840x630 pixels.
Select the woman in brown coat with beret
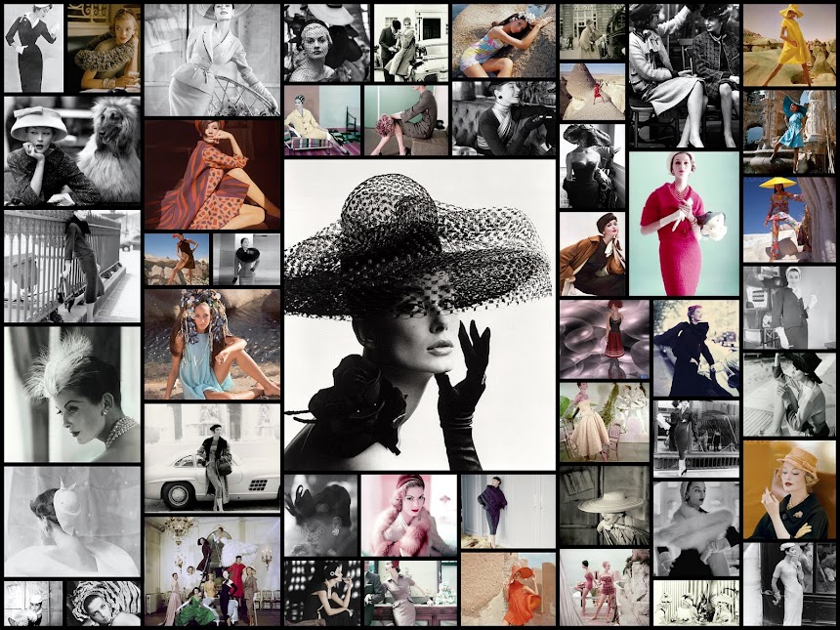pyautogui.click(x=593, y=254)
